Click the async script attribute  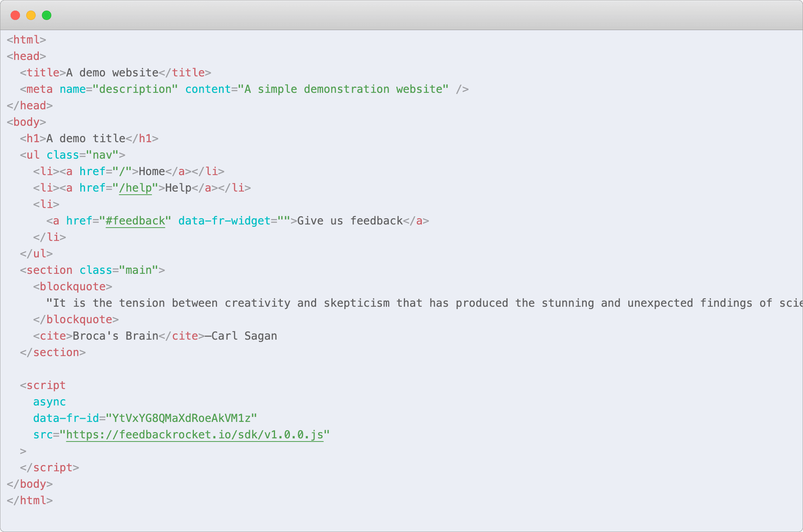(x=49, y=402)
